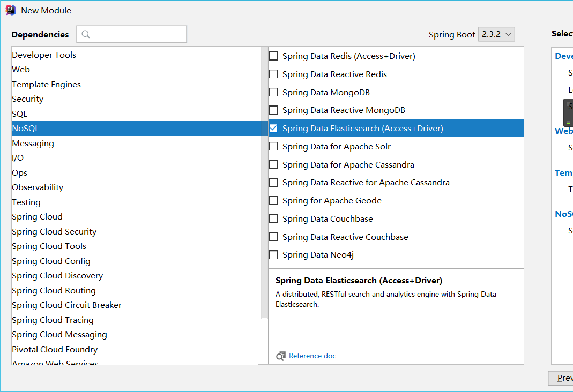Choose Spring Cloud Routing category
The height and width of the screenshot is (392, 573).
tap(136, 291)
